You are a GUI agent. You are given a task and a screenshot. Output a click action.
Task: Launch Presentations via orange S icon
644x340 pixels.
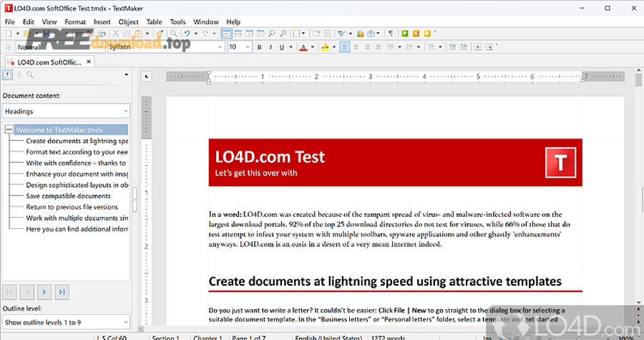point(416,34)
